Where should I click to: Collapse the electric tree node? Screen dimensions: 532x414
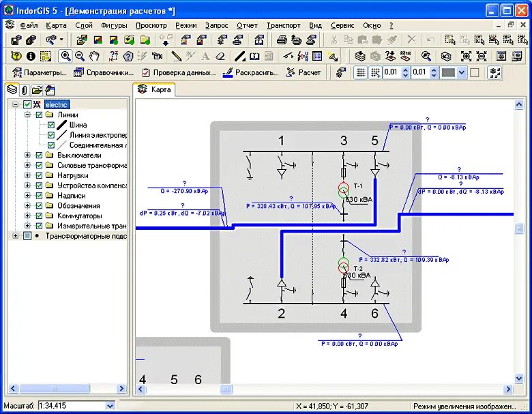15,104
